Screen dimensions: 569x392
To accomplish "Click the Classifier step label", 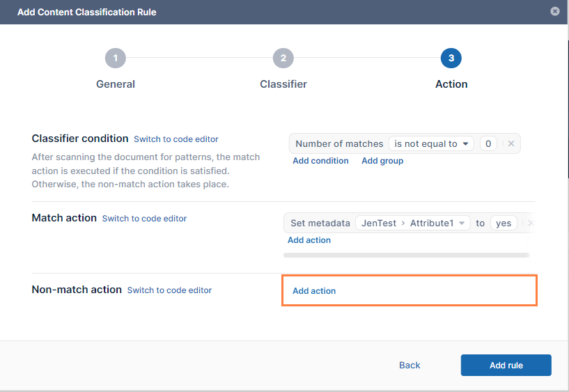I will pos(283,84).
